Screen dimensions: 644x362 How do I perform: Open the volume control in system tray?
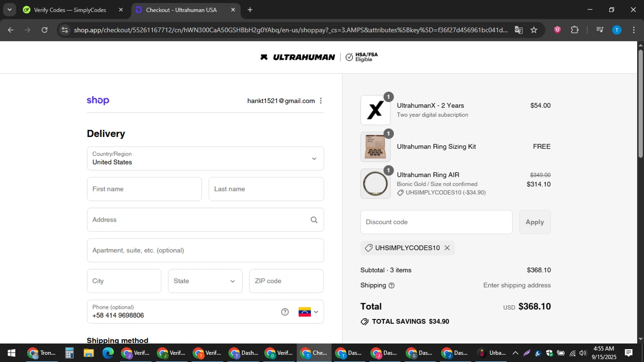tap(583, 353)
